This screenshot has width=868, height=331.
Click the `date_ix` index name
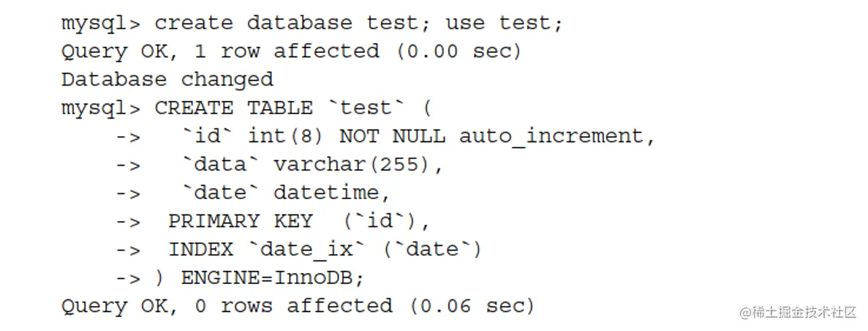coord(306,250)
